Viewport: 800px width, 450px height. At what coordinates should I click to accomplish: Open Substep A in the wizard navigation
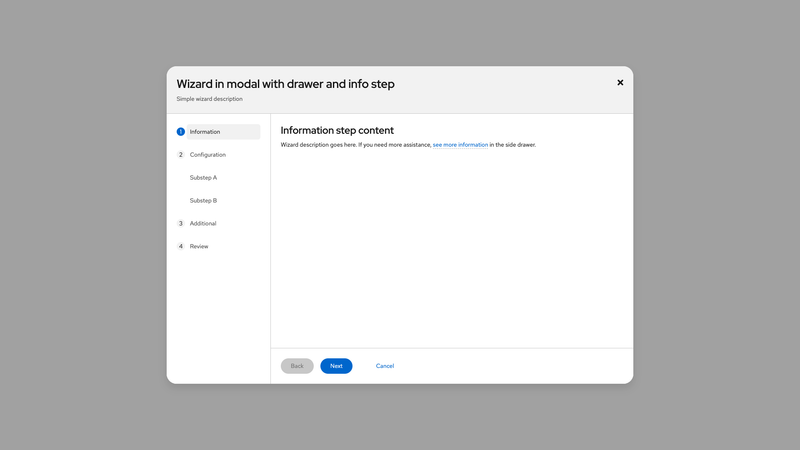(x=204, y=178)
